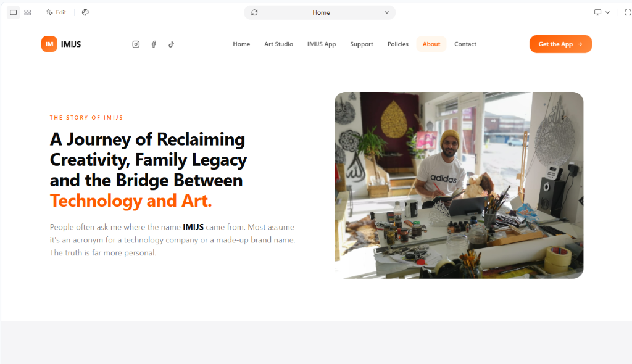Open the Facebook social icon
The width and height of the screenshot is (632, 364).
pos(154,44)
